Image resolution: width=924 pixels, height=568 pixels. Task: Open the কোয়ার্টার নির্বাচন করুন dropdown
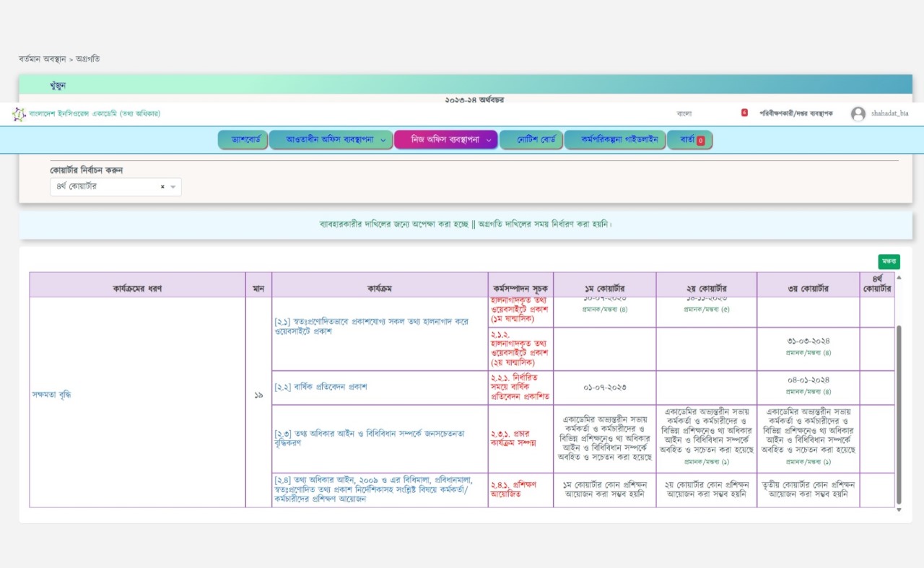tap(115, 187)
